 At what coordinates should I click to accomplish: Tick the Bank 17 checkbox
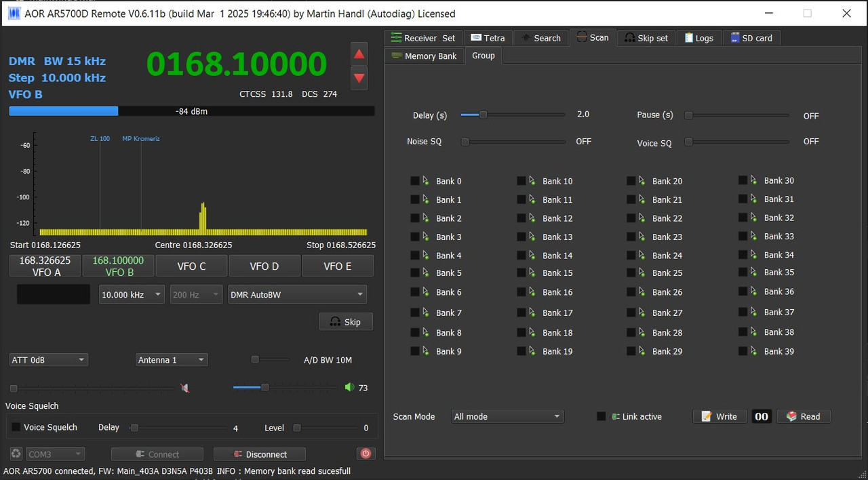(x=521, y=312)
